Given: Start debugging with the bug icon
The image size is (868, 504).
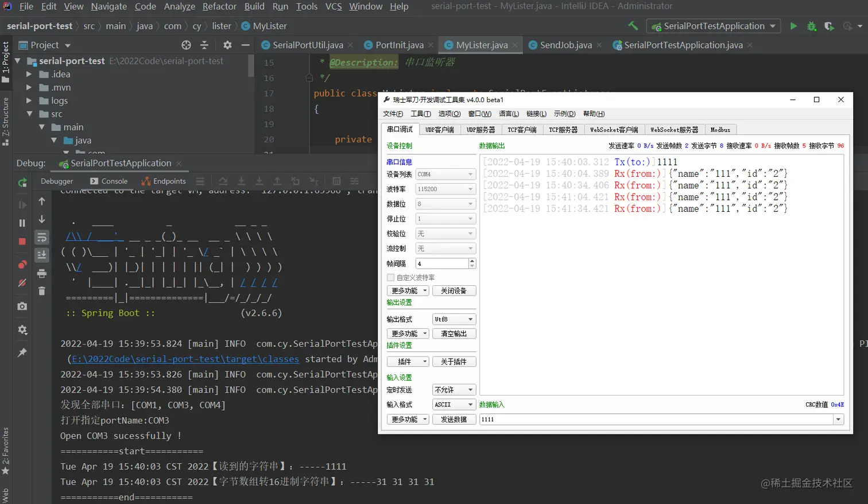Looking at the screenshot, I should pos(811,26).
